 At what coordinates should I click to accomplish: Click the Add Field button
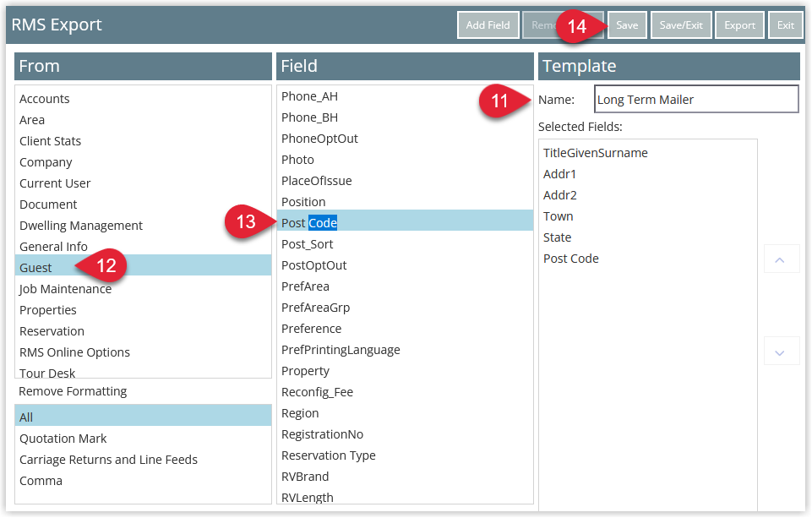click(488, 25)
